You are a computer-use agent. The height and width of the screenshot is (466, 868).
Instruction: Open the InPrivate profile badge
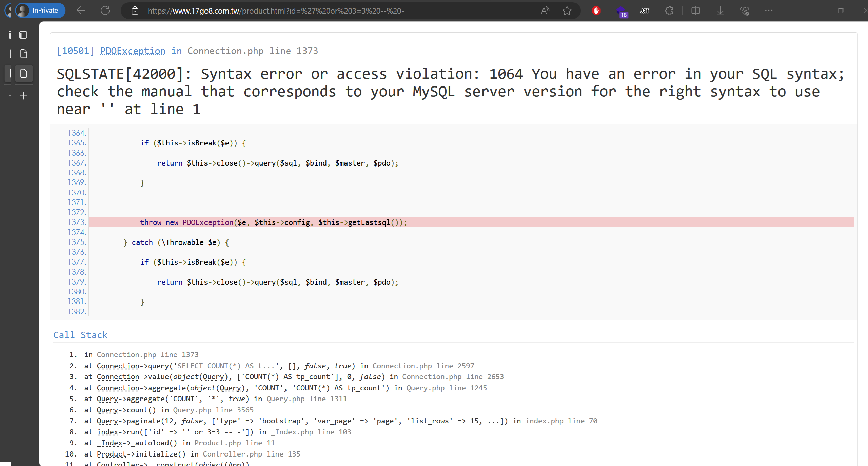click(x=40, y=11)
